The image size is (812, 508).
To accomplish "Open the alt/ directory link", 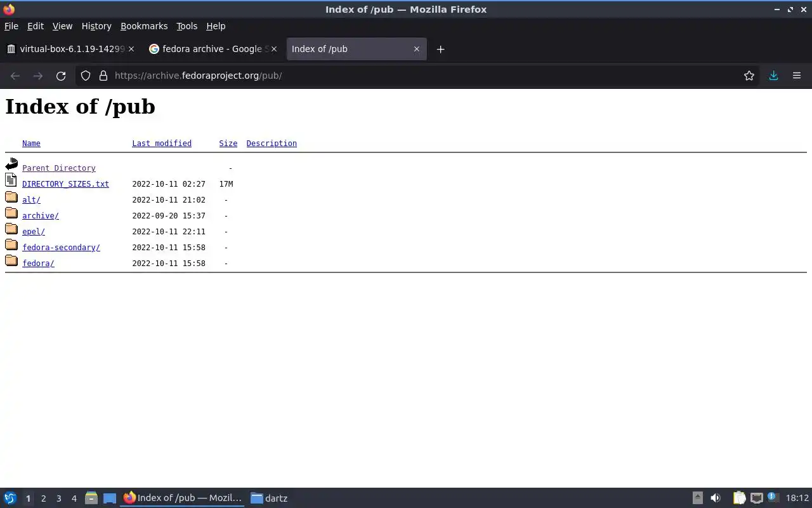I will click(x=31, y=200).
